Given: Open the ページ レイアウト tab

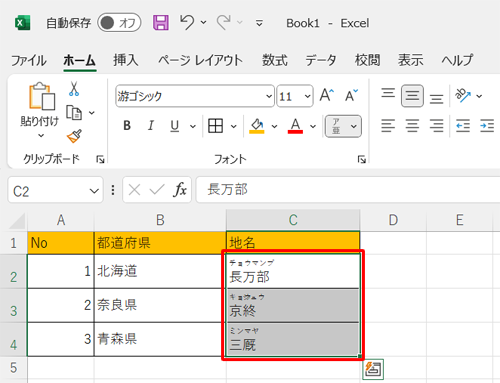Looking at the screenshot, I should pyautogui.click(x=200, y=60).
